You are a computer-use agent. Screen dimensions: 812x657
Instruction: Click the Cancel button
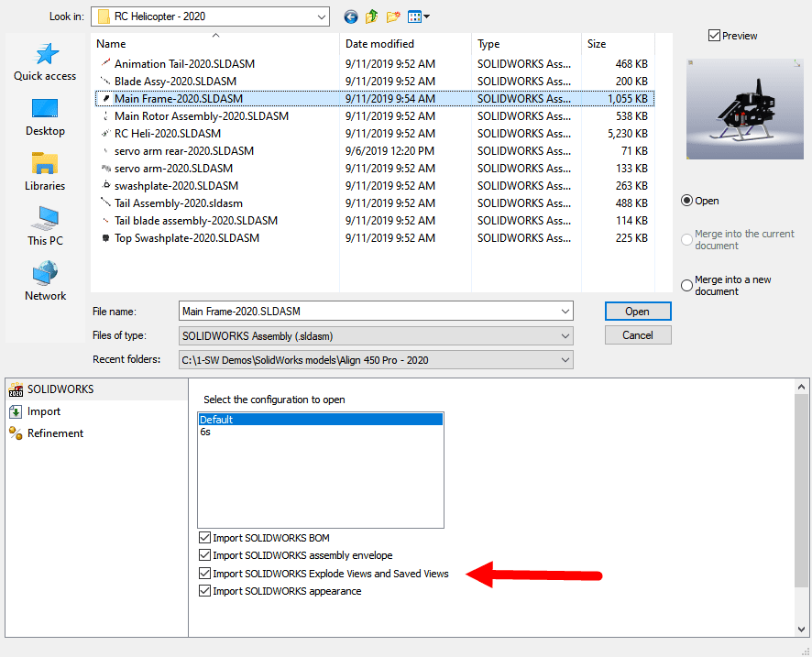point(638,335)
